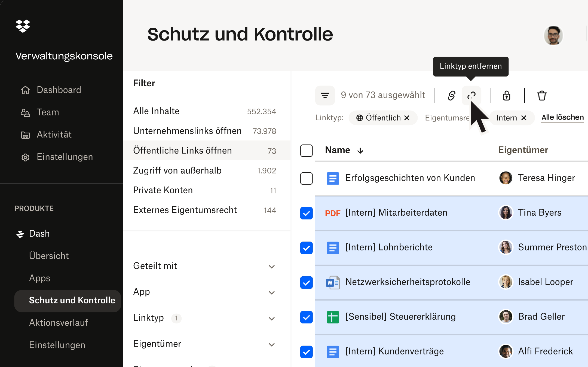
Task: Click the Alle löschen link
Action: 562,118
